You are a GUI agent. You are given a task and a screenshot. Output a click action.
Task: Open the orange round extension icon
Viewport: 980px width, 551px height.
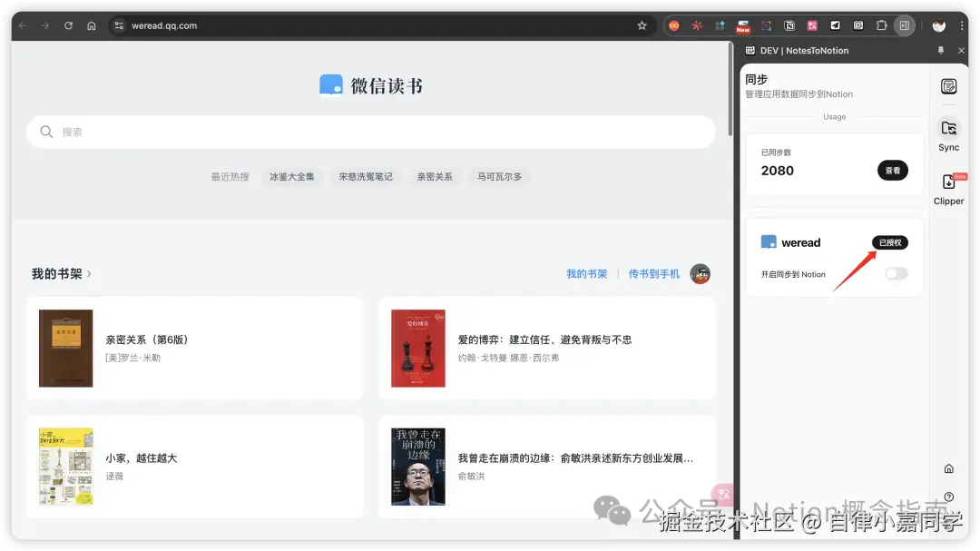point(673,25)
